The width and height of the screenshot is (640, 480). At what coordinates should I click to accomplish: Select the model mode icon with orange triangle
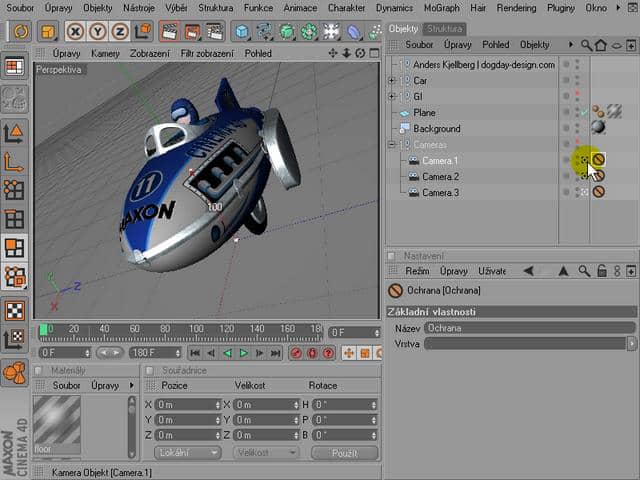point(14,134)
